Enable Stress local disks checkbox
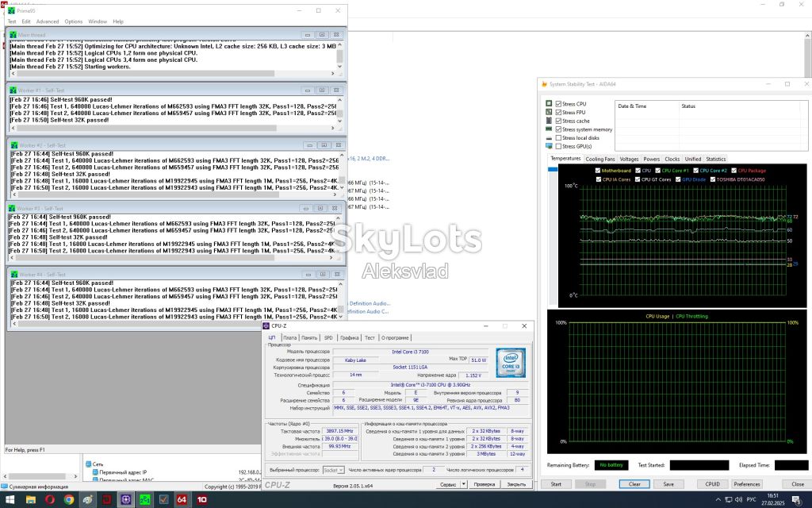The height and width of the screenshot is (508, 812). 558,138
